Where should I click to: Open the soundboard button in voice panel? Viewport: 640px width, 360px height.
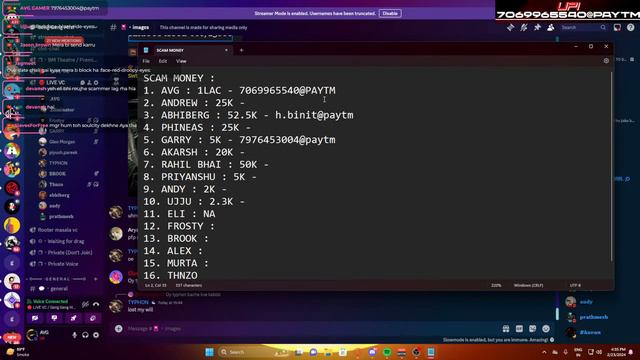(x=93, y=318)
